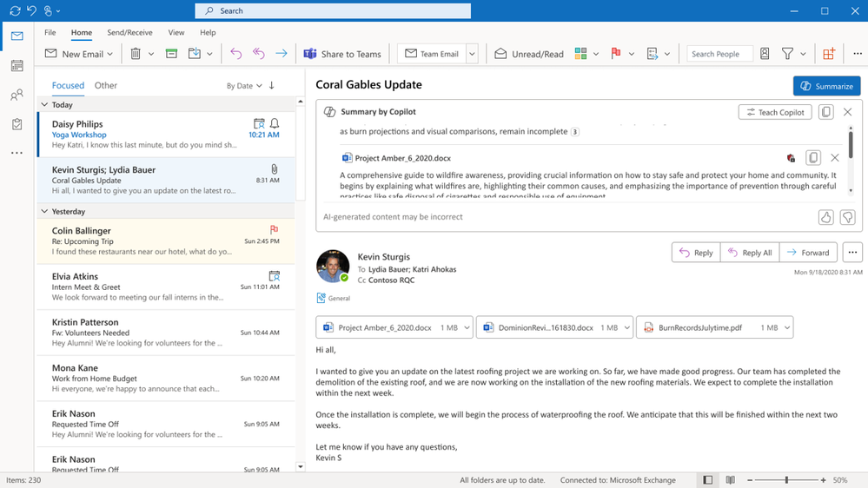
Task: Click the Search People input field
Action: point(719,54)
